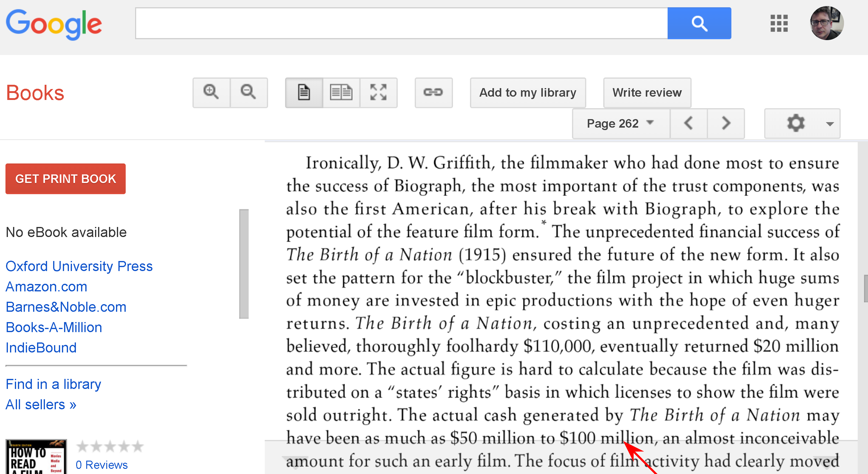Click Add to my library button

(x=528, y=92)
